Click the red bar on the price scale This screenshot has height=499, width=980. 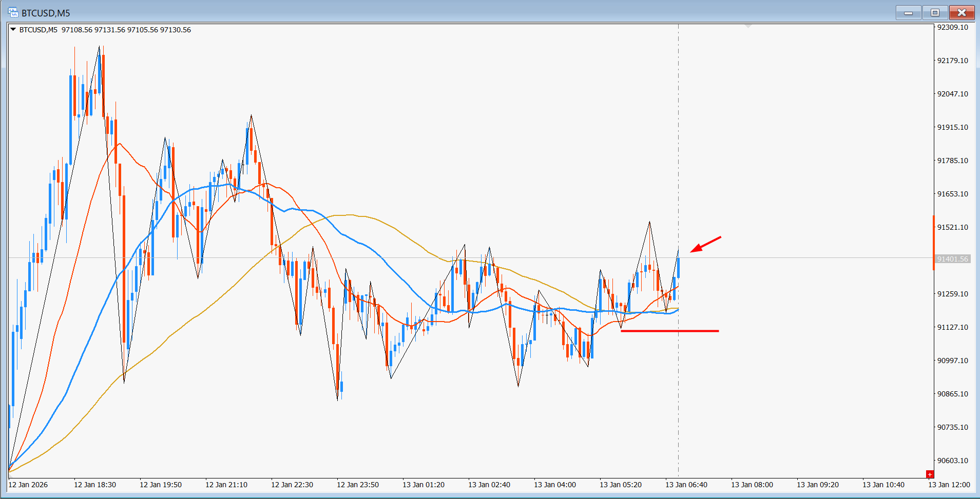point(934,242)
